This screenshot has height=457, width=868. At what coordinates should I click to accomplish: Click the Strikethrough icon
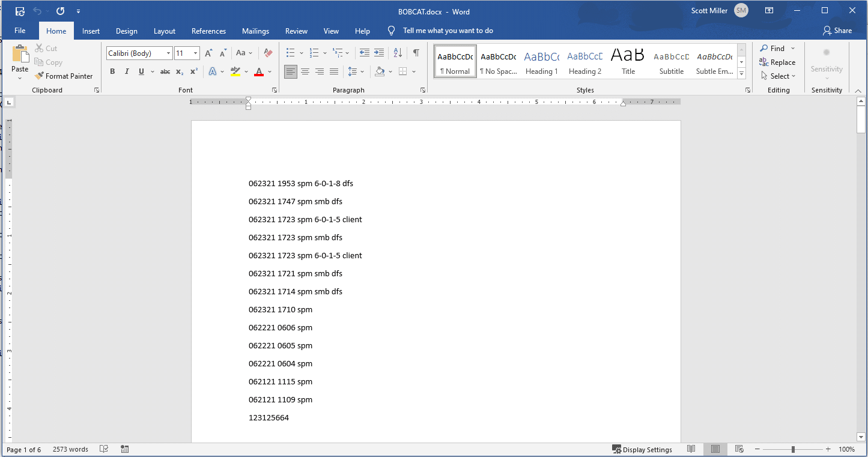point(165,71)
